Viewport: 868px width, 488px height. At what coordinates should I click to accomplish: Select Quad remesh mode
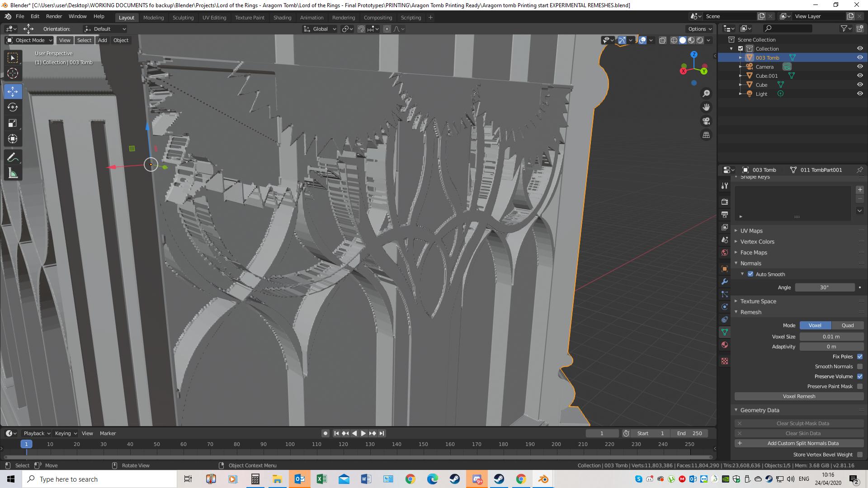tap(847, 325)
